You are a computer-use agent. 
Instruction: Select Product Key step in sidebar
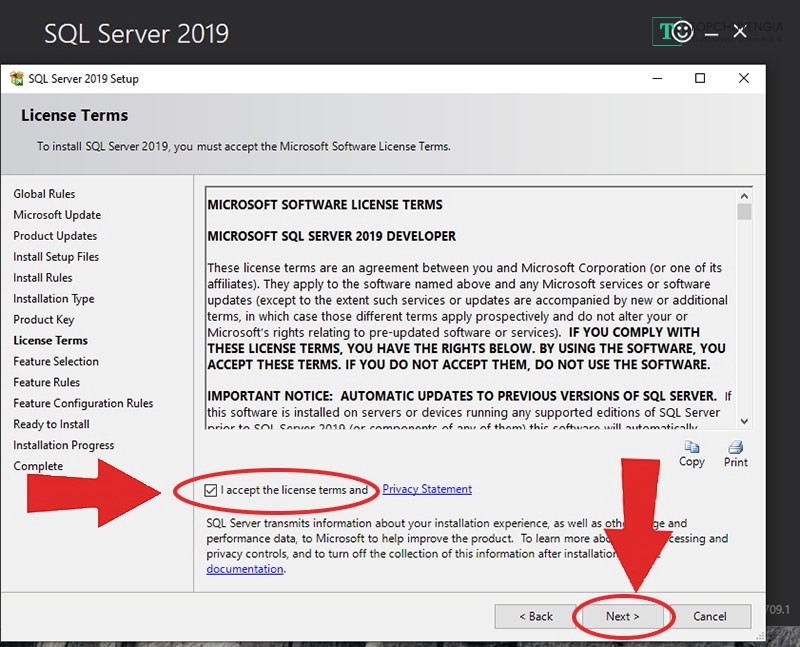pos(44,320)
